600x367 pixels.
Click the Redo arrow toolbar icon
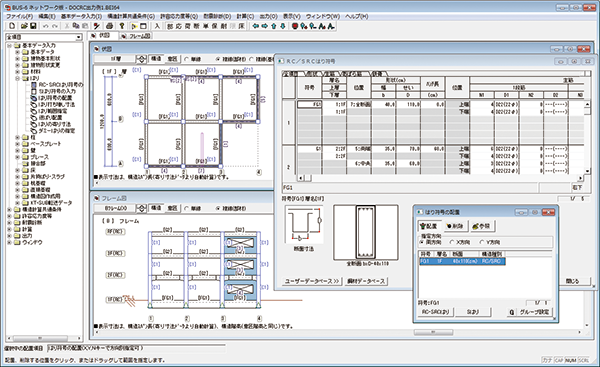tap(55, 26)
